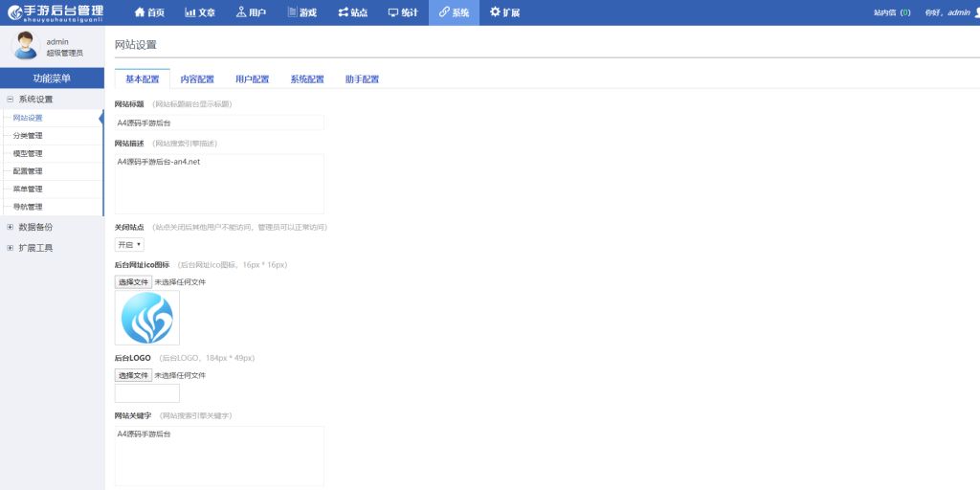Click the 功能菜单 sidebar header
Viewport: 980px width, 490px height.
(x=52, y=78)
